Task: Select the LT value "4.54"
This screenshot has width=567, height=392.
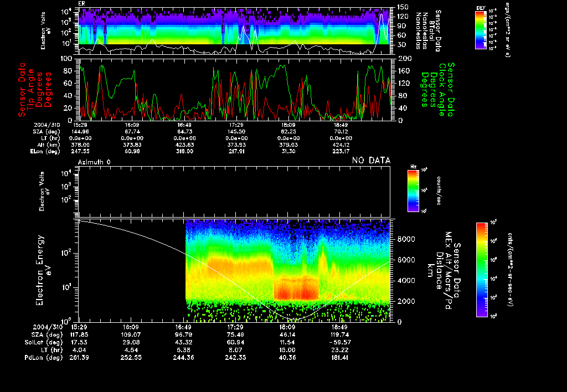Action: (x=131, y=350)
